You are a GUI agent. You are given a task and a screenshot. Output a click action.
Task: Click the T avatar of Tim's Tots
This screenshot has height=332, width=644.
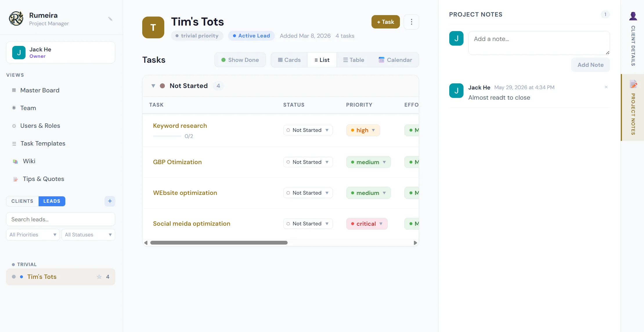click(x=153, y=27)
